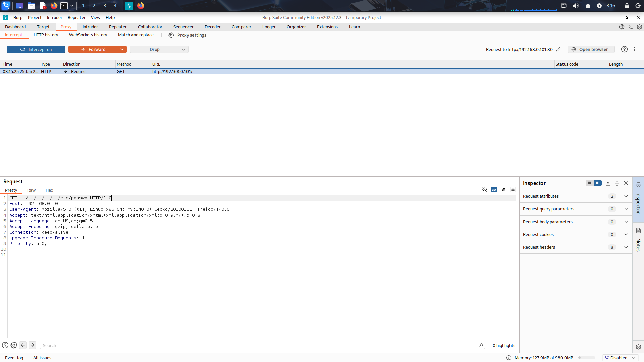Open search settings gear icon
The height and width of the screenshot is (362, 644).
click(14, 345)
